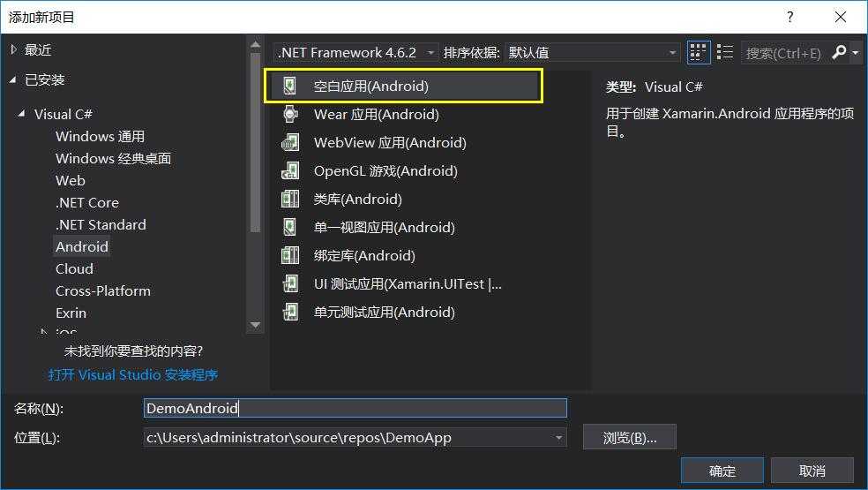Open the .NET Framework 4.6.2 version dropdown
Viewport: 868px width, 490px height.
[x=357, y=53]
